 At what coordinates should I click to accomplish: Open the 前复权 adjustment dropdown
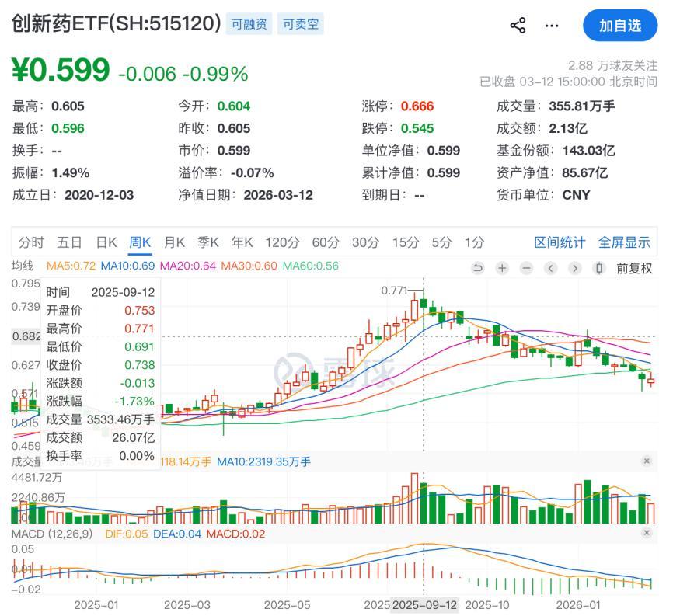pos(634,268)
